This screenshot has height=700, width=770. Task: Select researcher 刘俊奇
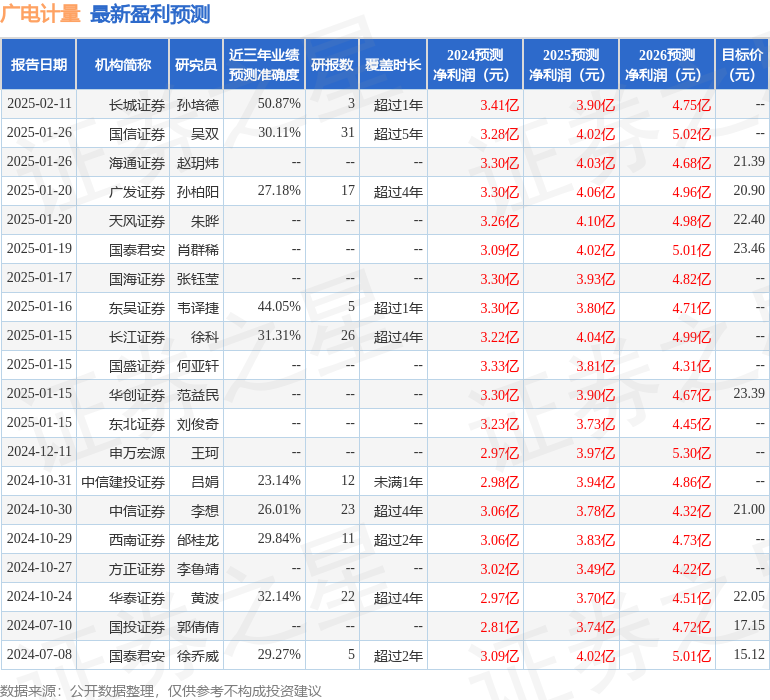click(198, 423)
